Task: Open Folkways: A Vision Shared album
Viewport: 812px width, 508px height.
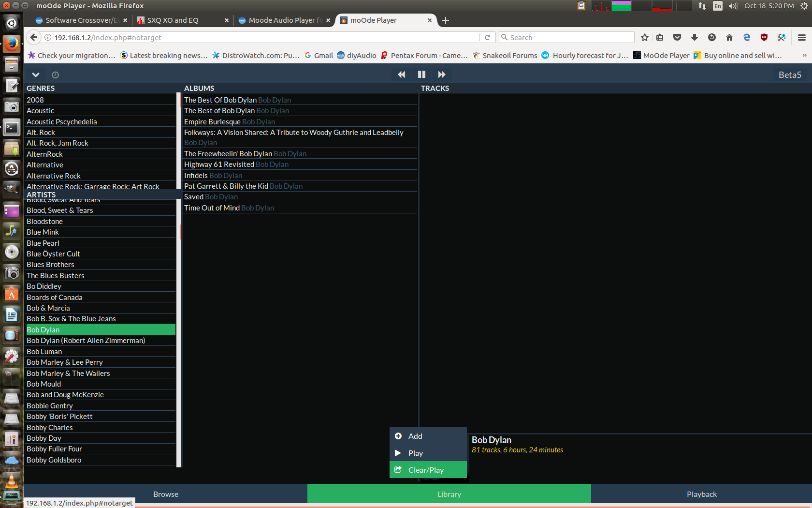Action: [299, 137]
